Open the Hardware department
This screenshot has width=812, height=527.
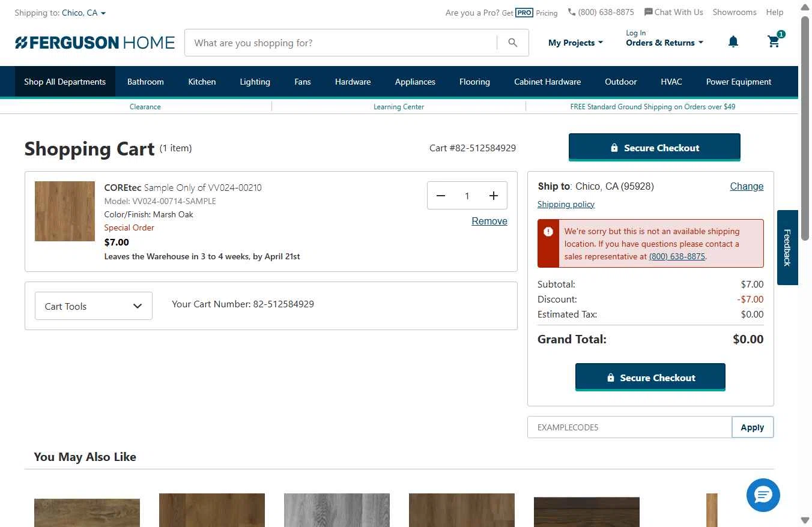tap(353, 82)
